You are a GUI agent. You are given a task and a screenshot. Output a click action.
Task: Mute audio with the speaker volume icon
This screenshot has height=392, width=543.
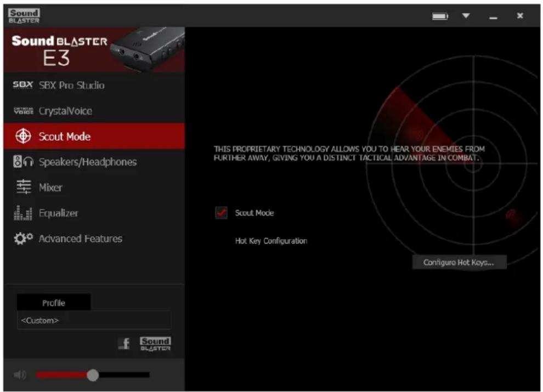[x=20, y=374]
